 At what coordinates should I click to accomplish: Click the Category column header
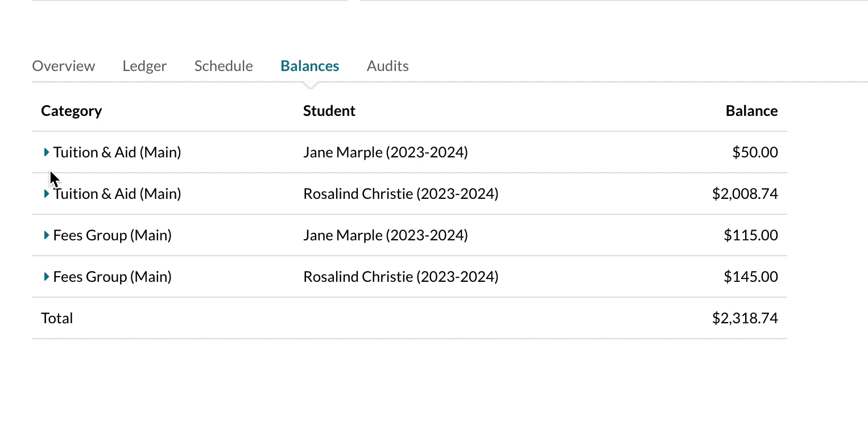pos(71,111)
